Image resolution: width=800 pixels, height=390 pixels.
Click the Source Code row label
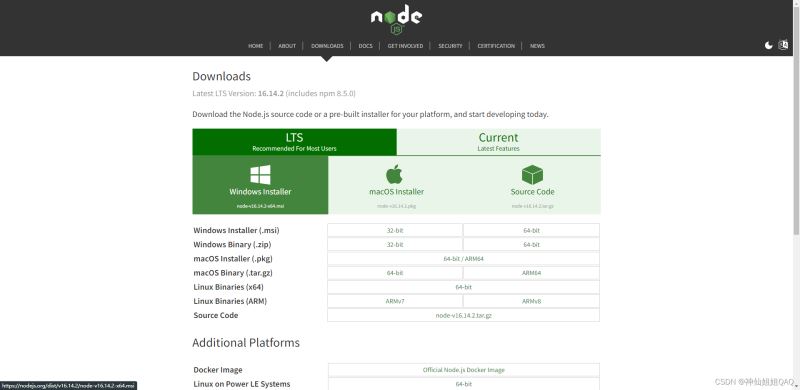(216, 315)
